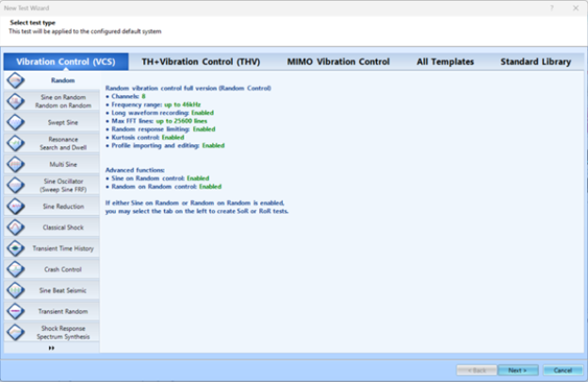The image size is (588, 382).
Task: Switch to the All Templates tab
Action: point(446,62)
